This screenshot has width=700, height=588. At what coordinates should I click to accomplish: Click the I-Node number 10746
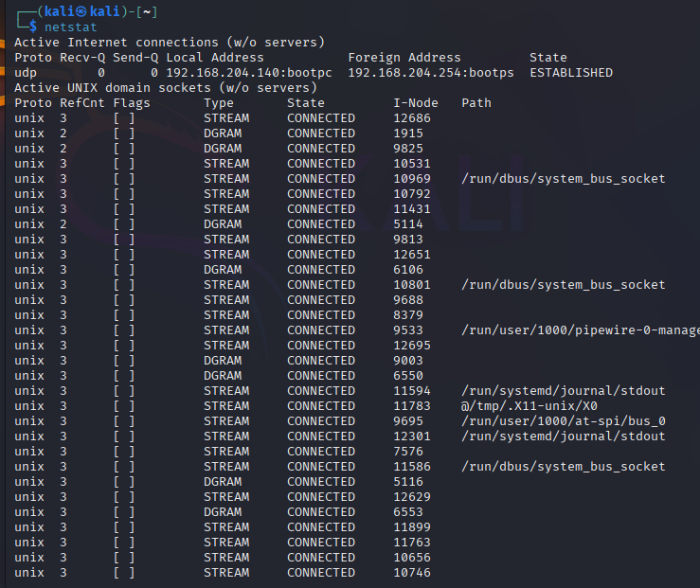(412, 573)
